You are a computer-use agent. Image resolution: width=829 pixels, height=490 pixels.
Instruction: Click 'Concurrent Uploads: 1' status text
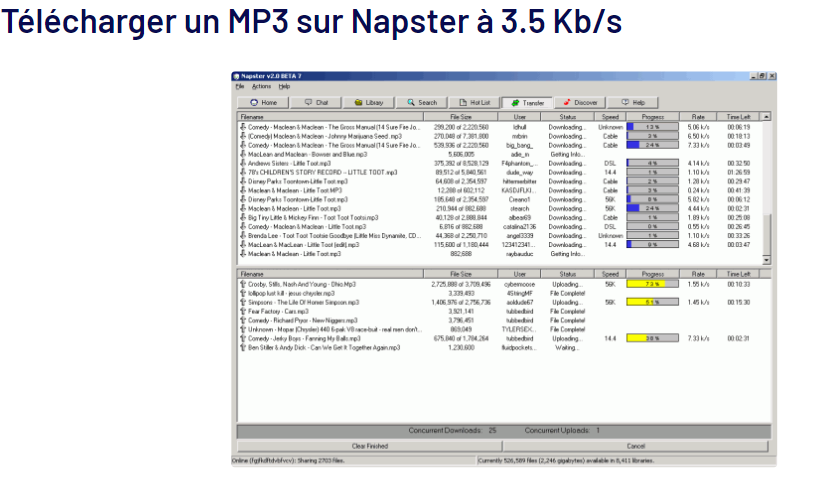(x=562, y=431)
